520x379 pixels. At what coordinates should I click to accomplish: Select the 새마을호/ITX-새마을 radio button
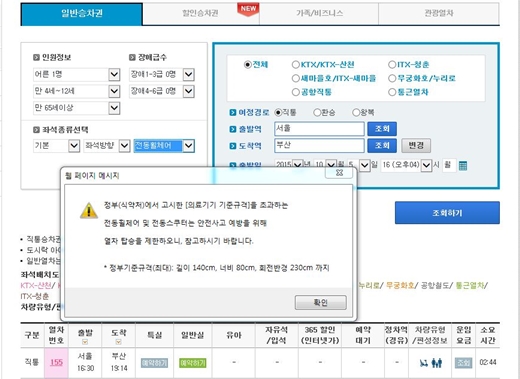pos(295,78)
